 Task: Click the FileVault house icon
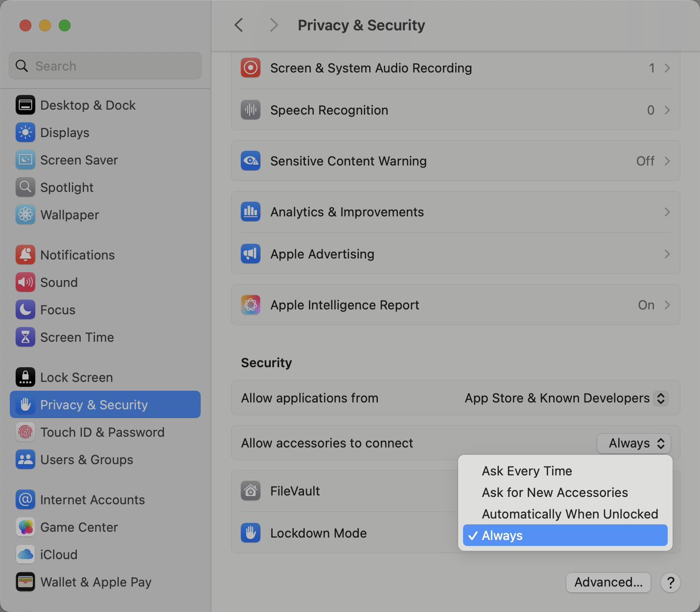(x=251, y=491)
